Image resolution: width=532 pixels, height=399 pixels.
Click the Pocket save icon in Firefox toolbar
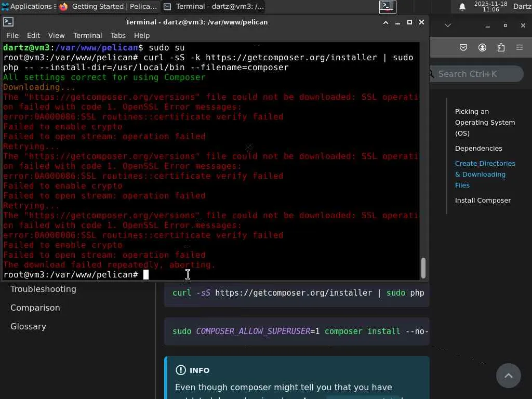click(x=463, y=47)
